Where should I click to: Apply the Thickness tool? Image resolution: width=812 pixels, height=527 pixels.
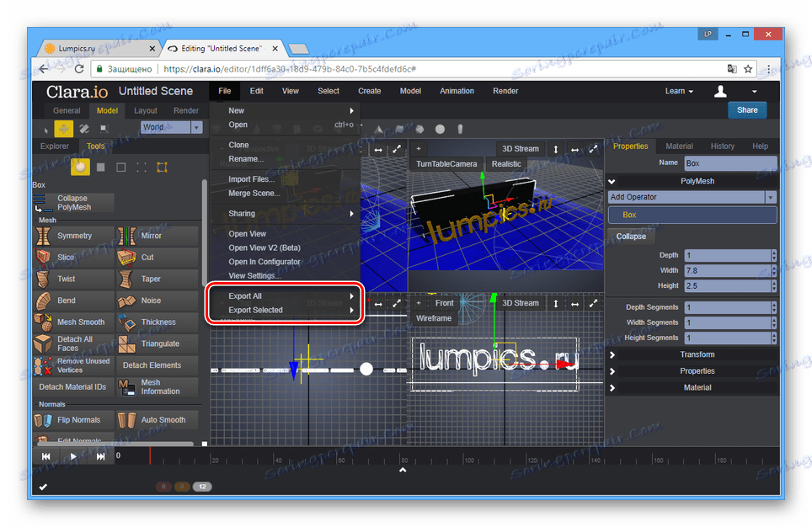click(158, 322)
